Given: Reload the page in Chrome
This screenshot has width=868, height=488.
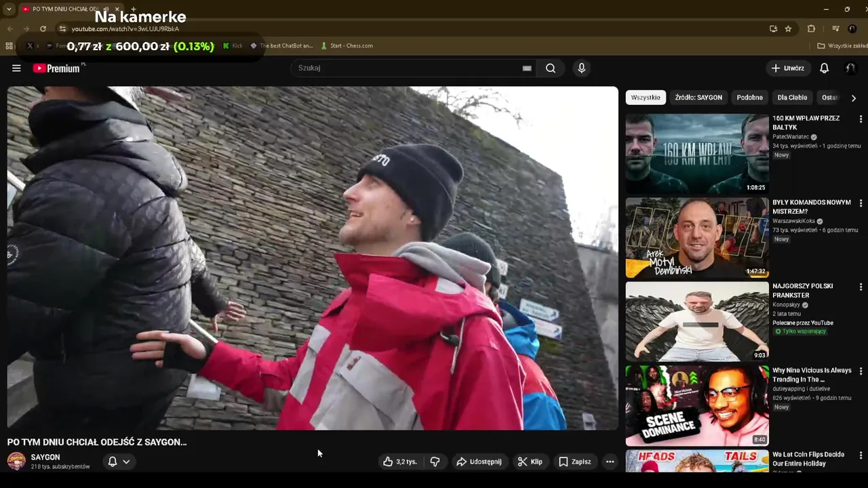Looking at the screenshot, I should [43, 28].
